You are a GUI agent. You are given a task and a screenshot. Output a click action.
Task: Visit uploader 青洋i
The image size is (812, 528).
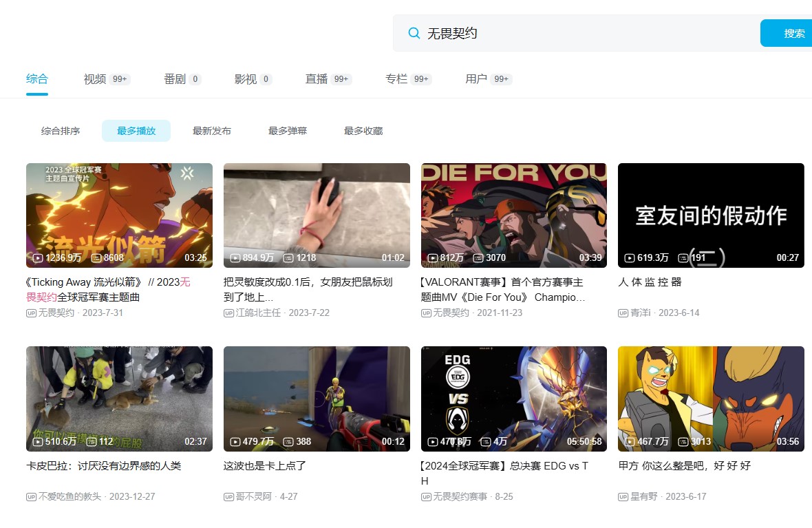pos(640,313)
